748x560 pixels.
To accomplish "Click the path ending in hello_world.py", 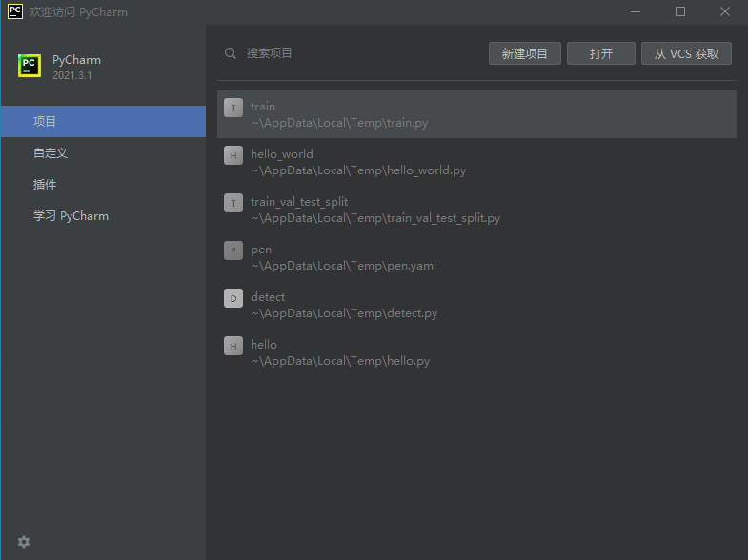I will pyautogui.click(x=358, y=170).
